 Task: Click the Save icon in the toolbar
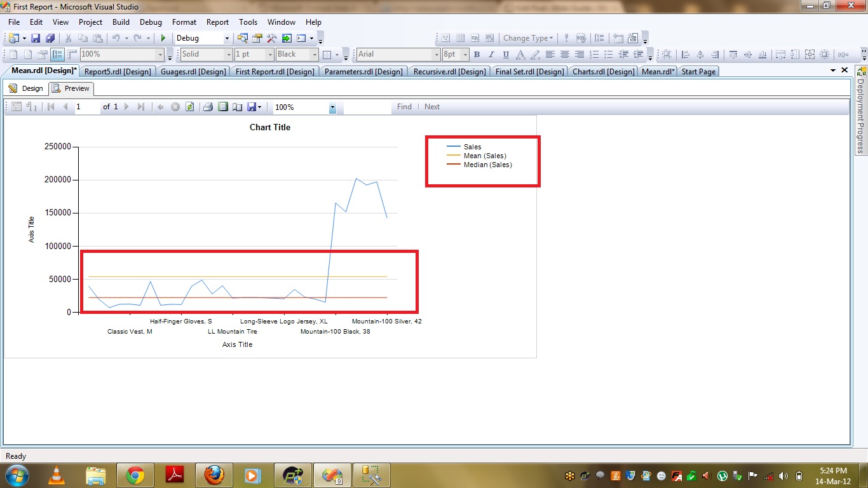pos(36,39)
